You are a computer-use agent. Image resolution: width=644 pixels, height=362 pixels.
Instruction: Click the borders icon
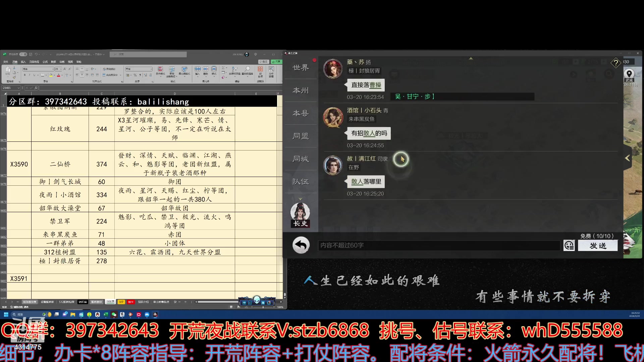coord(42,75)
